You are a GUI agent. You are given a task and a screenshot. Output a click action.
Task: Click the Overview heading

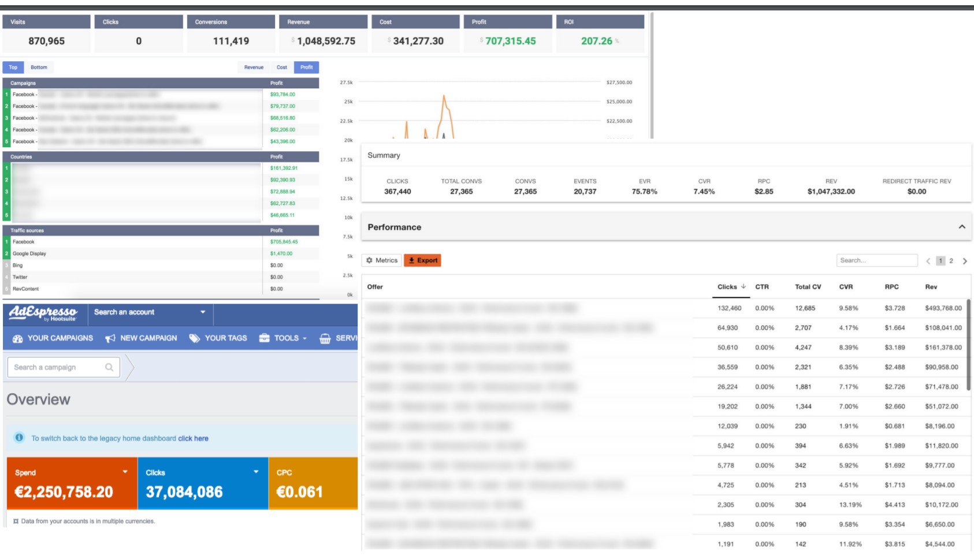[38, 400]
